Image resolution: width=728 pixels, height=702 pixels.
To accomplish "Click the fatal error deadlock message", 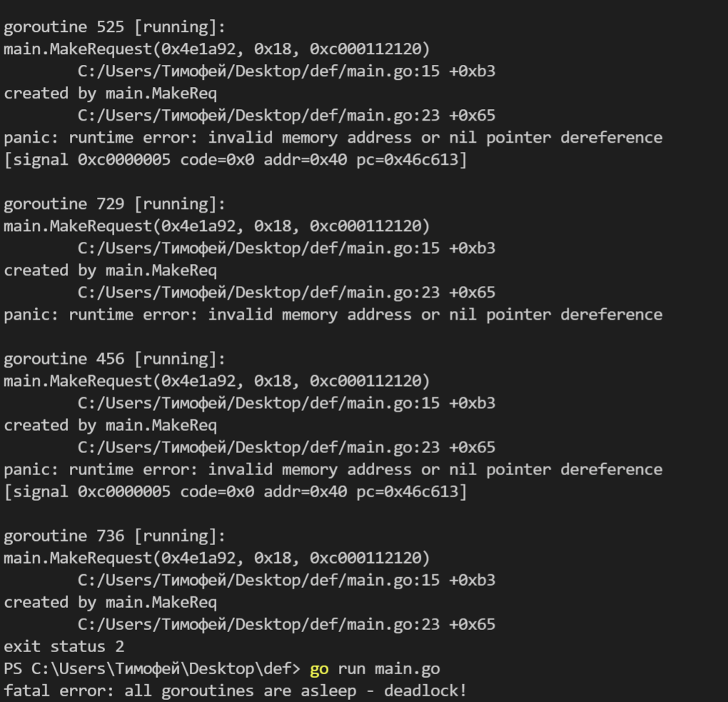I will [x=235, y=691].
